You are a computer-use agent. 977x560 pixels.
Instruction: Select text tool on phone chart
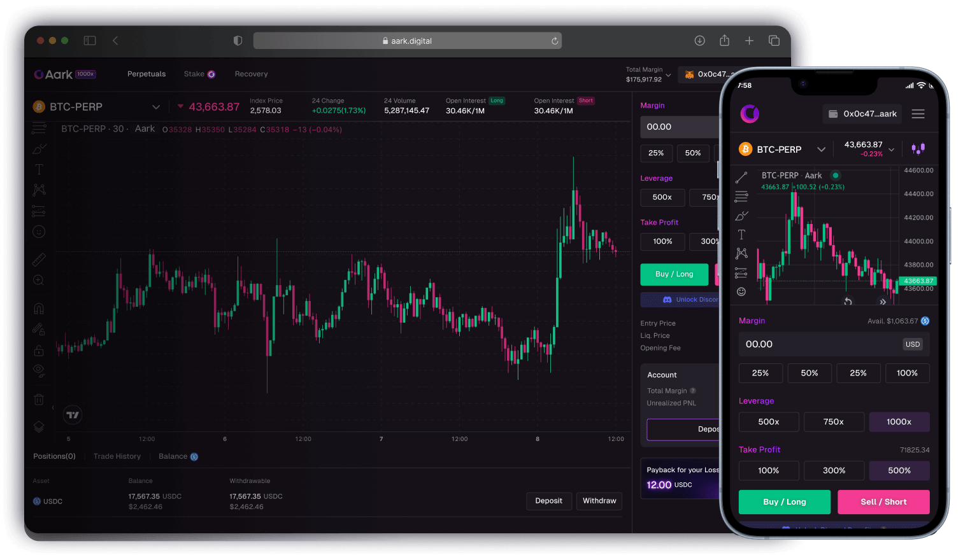pos(741,235)
